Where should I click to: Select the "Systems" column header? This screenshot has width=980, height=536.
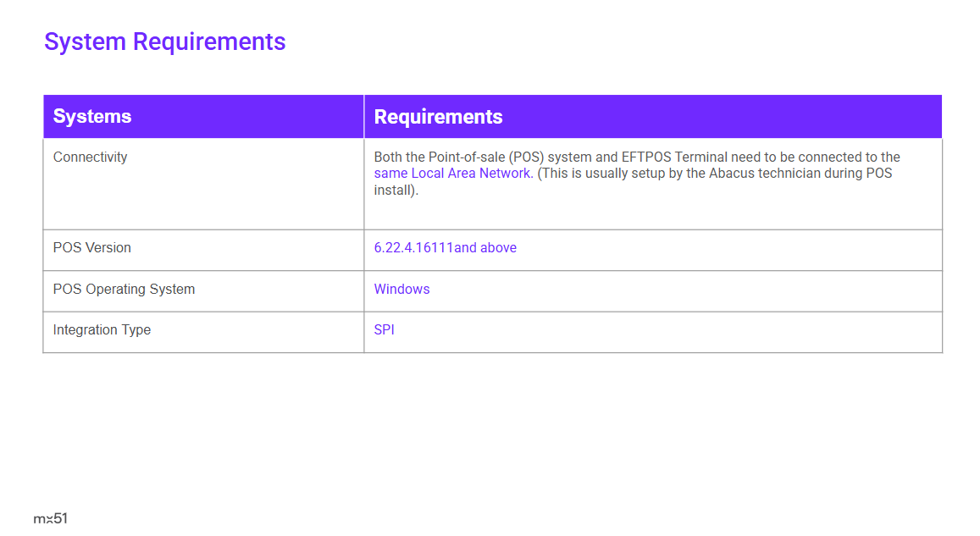point(92,117)
